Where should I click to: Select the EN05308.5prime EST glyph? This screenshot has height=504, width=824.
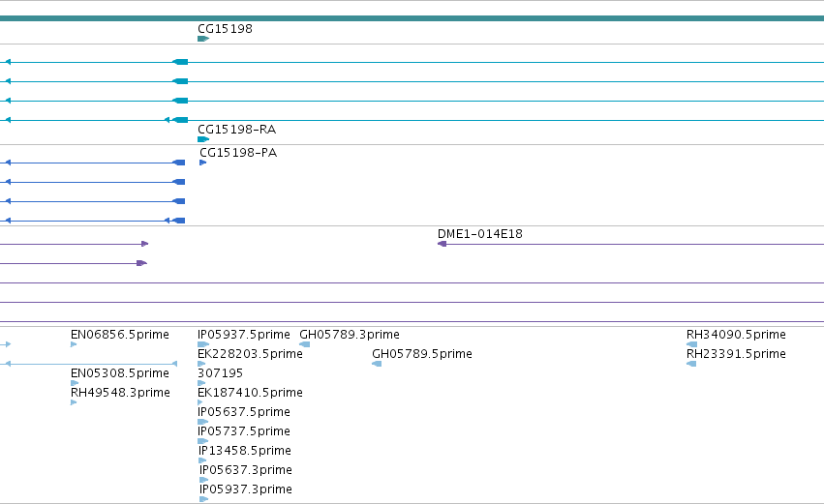click(75, 384)
